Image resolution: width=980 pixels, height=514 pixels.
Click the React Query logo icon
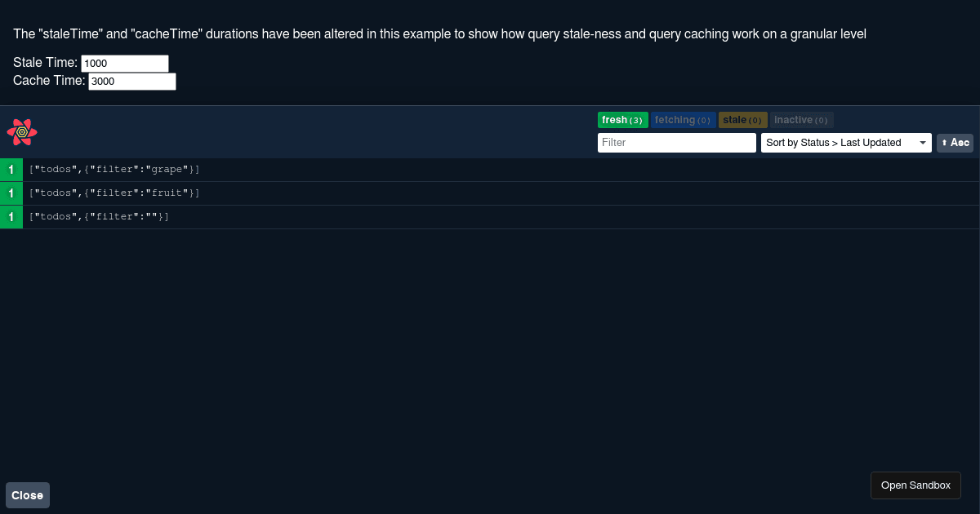click(22, 131)
